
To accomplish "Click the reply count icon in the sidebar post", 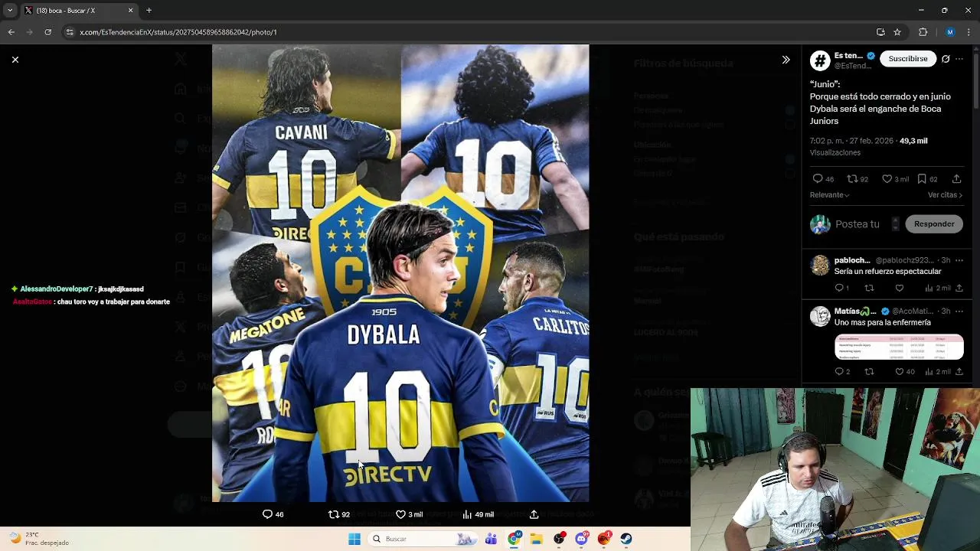I will [x=818, y=179].
